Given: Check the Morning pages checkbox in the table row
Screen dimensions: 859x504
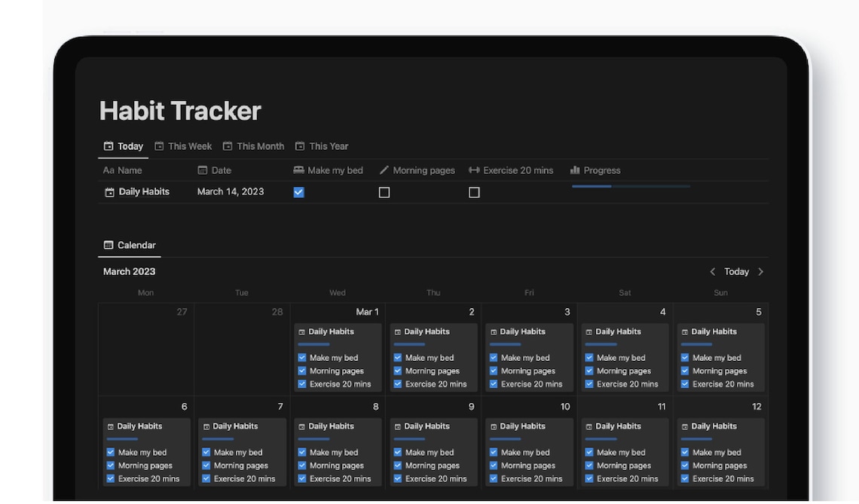Looking at the screenshot, I should pyautogui.click(x=384, y=192).
